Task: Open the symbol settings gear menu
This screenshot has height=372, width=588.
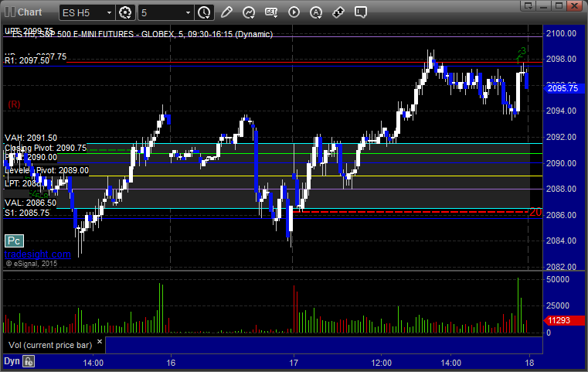Action: pyautogui.click(x=125, y=12)
